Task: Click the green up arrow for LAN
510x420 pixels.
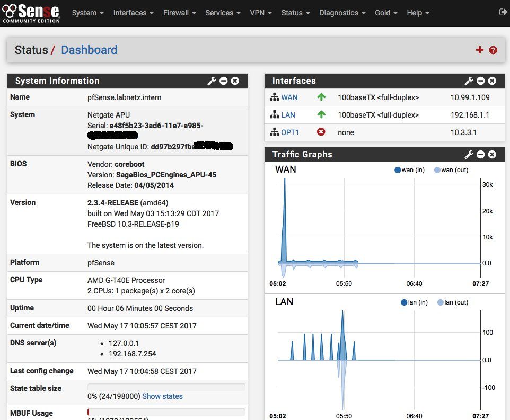Action: tap(321, 114)
